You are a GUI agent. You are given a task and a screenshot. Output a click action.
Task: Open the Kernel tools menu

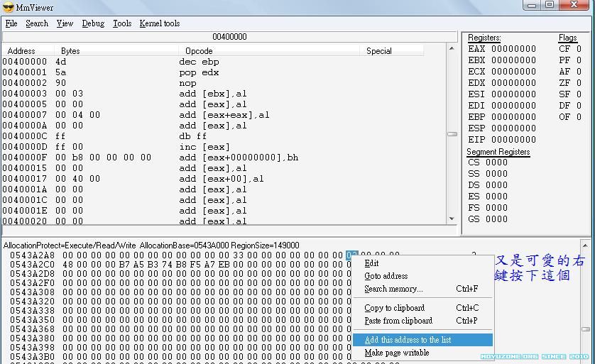point(160,23)
